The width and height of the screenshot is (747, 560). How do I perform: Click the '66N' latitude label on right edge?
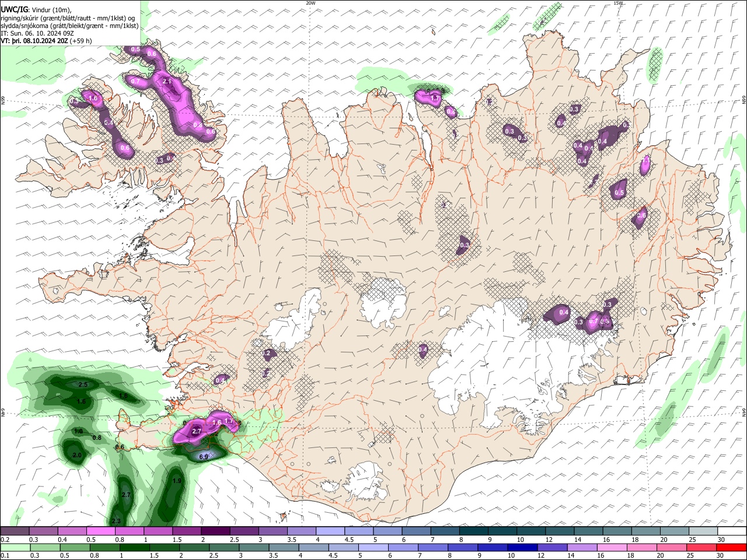(x=744, y=100)
